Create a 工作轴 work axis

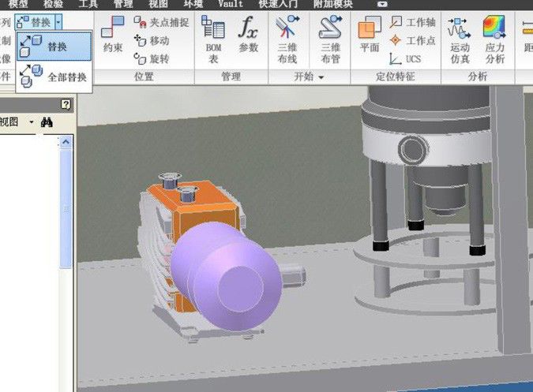[x=412, y=22]
